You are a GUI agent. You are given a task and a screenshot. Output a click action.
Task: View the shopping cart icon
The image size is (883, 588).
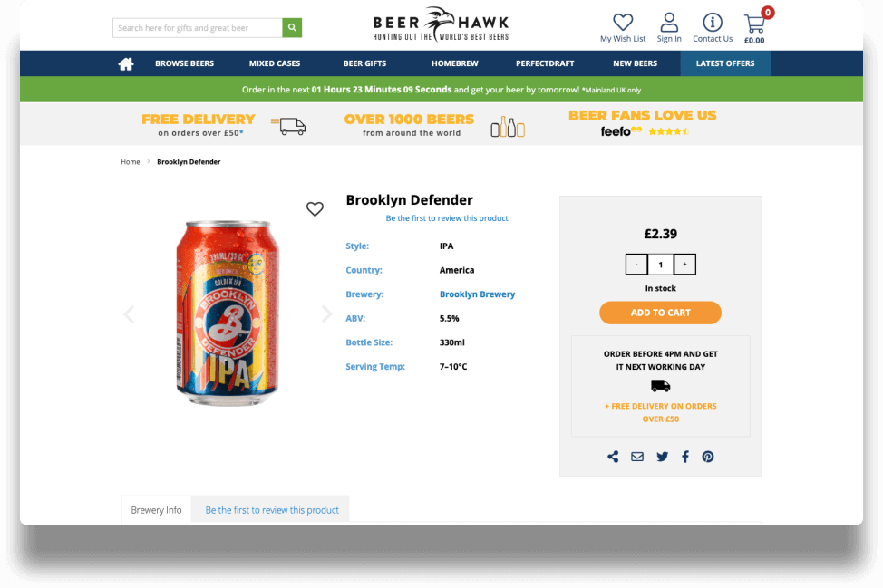pos(754,24)
